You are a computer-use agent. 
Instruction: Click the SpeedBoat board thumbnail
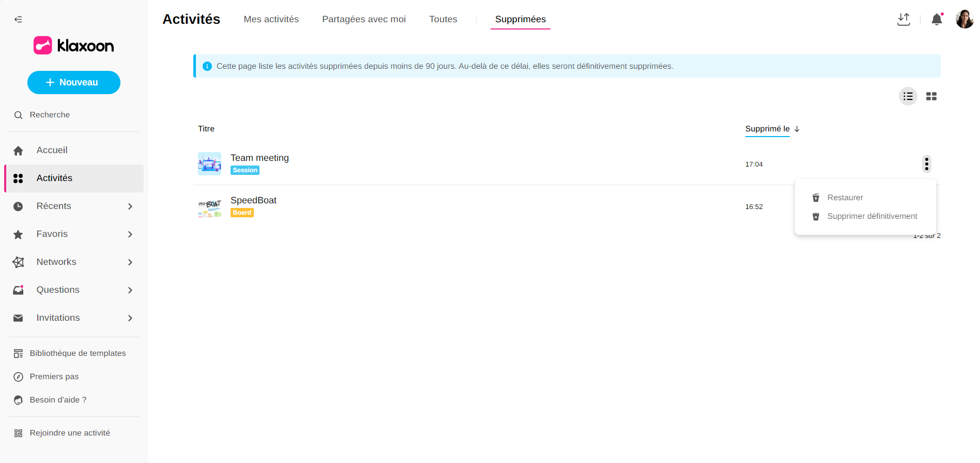(209, 207)
